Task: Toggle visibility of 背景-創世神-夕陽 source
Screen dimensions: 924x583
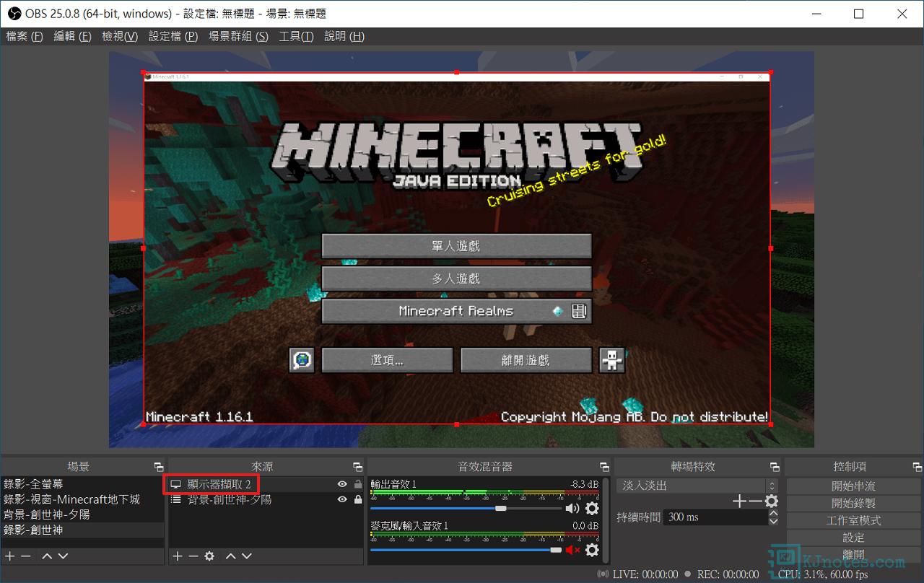Action: point(342,499)
